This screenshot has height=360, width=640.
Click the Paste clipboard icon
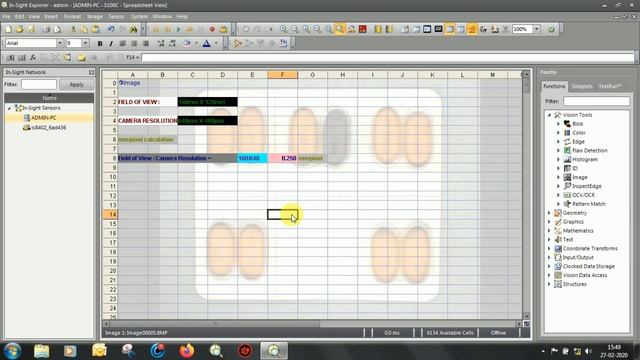click(96, 29)
